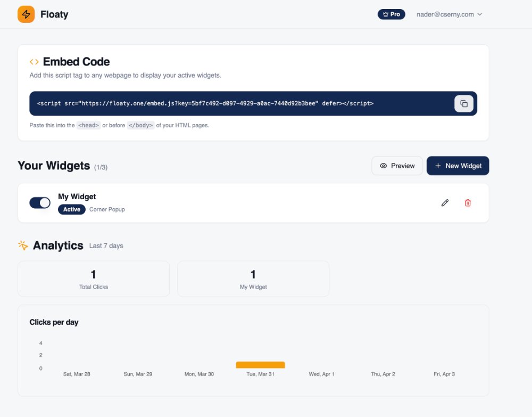Select the embed script code text
The width and height of the screenshot is (532, 417).
tap(205, 103)
